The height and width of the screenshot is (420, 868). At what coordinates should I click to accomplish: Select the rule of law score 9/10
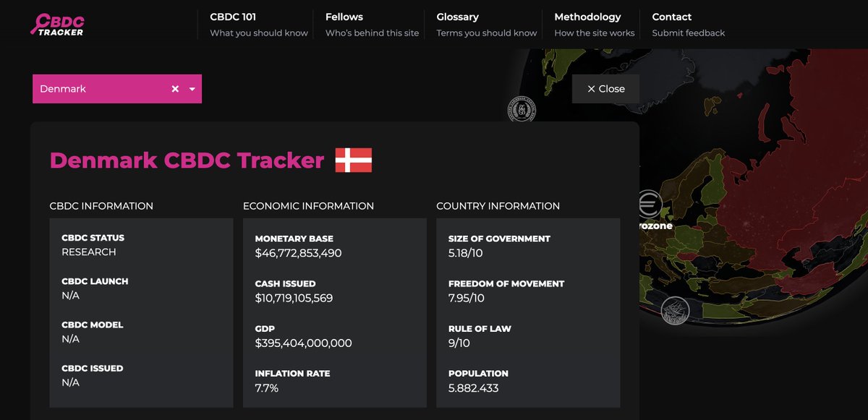pos(459,343)
